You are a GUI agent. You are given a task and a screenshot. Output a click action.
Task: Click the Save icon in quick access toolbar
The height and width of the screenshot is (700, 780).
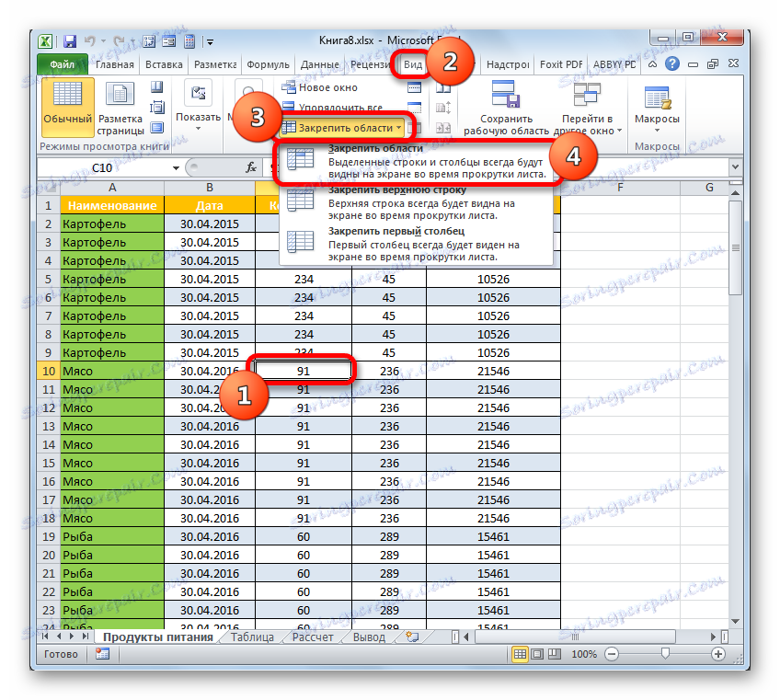click(70, 41)
